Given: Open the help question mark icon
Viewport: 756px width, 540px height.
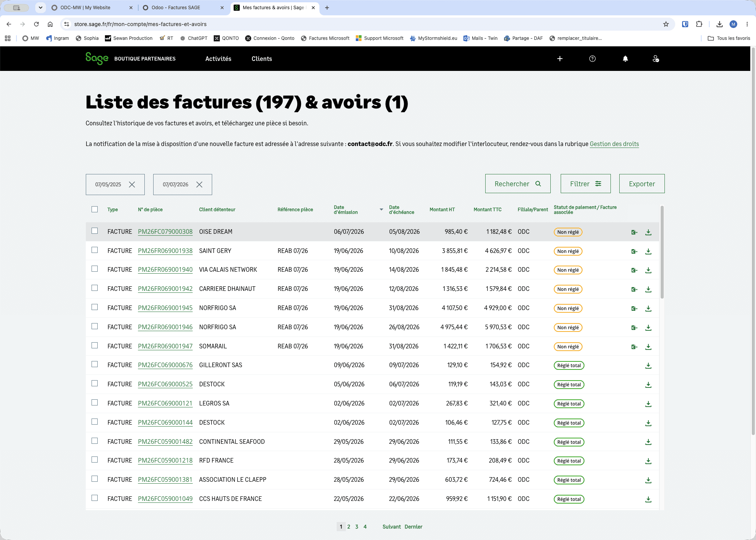Looking at the screenshot, I should click(x=592, y=59).
